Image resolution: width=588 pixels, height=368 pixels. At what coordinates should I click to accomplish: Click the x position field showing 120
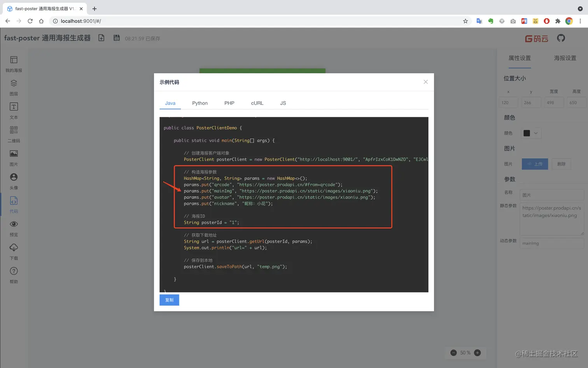(508, 103)
